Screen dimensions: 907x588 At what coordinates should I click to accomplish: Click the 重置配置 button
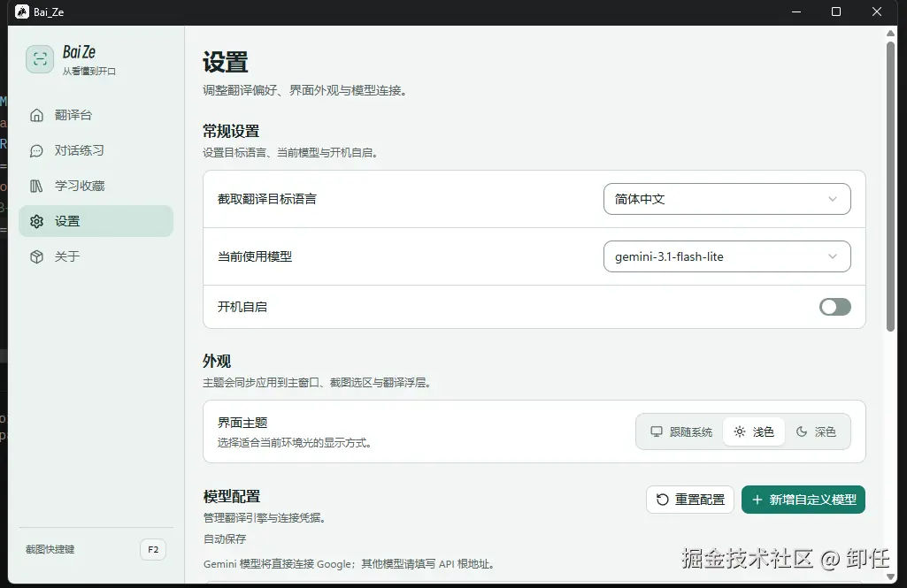pyautogui.click(x=690, y=500)
